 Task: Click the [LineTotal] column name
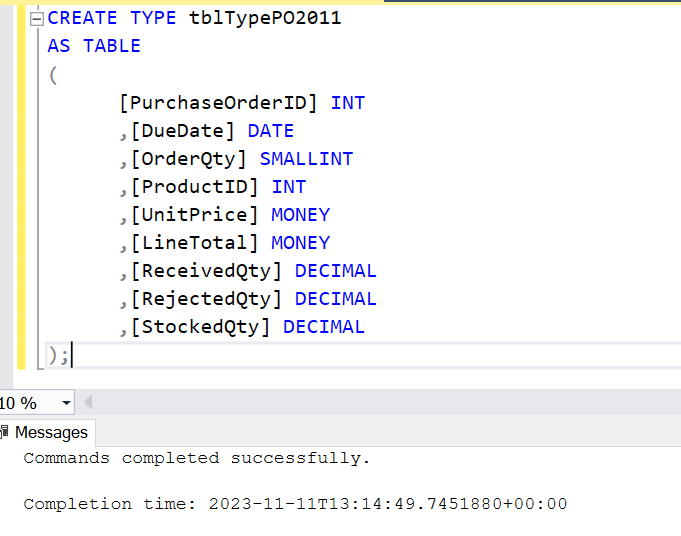[x=195, y=242]
